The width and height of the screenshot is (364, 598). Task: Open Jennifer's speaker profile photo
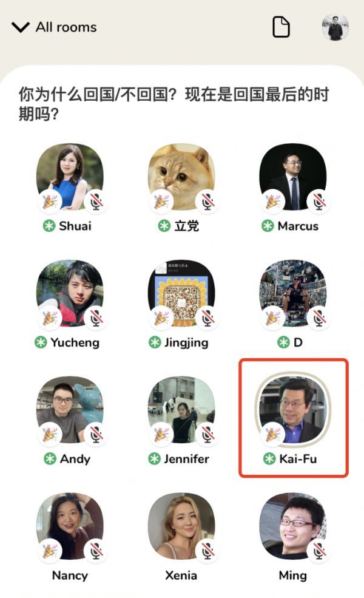[181, 410]
